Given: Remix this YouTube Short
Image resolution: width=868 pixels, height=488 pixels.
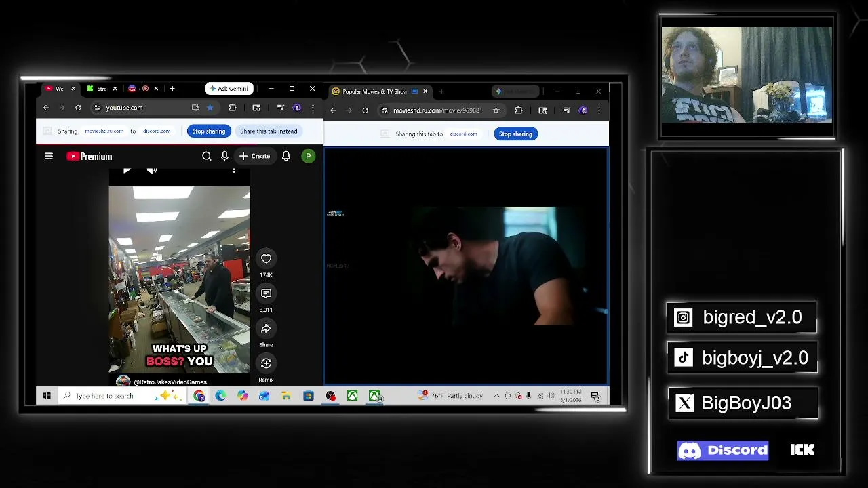Looking at the screenshot, I should click(266, 363).
